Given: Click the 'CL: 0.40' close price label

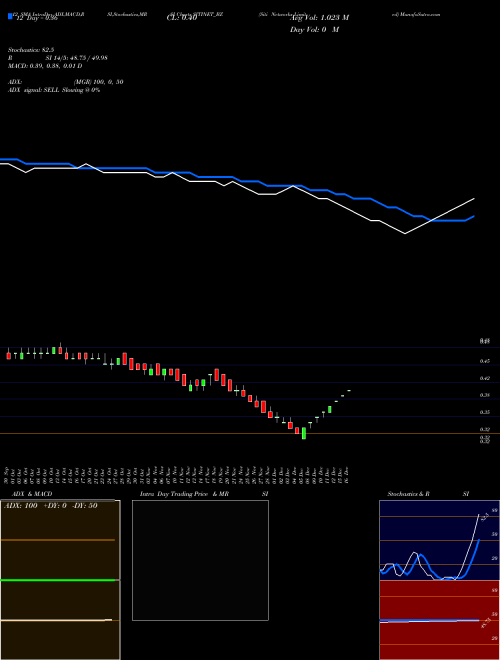Looking at the screenshot, I should point(182,18).
